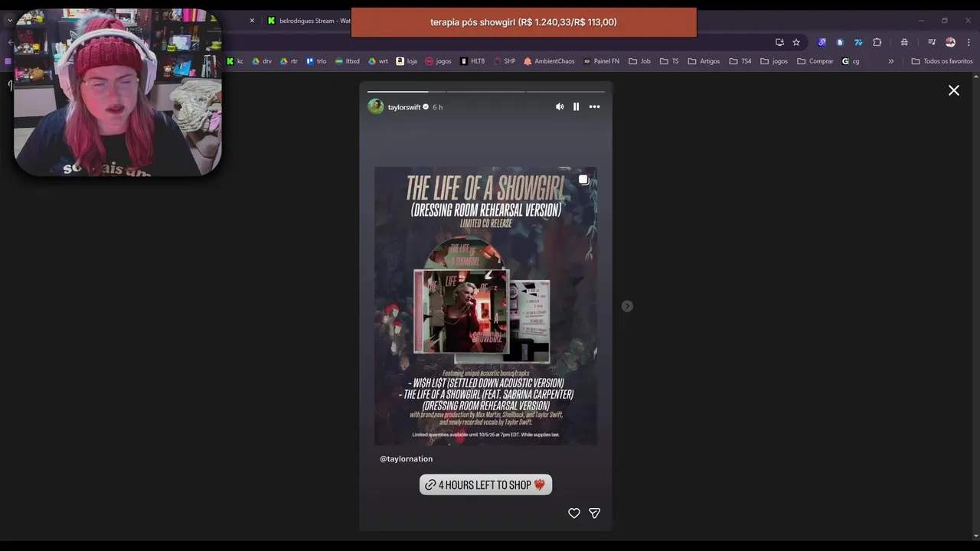The image size is (980, 551).
Task: Expand the 'jogos' bookmark folder
Action: [x=774, y=61]
